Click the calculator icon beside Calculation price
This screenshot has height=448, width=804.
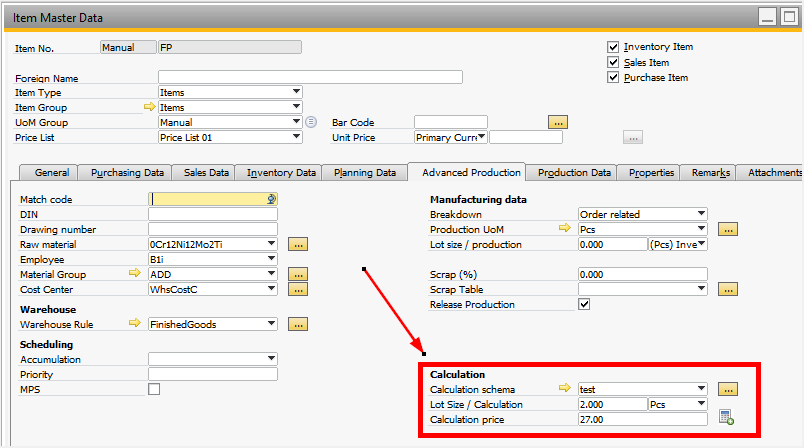coord(727,418)
